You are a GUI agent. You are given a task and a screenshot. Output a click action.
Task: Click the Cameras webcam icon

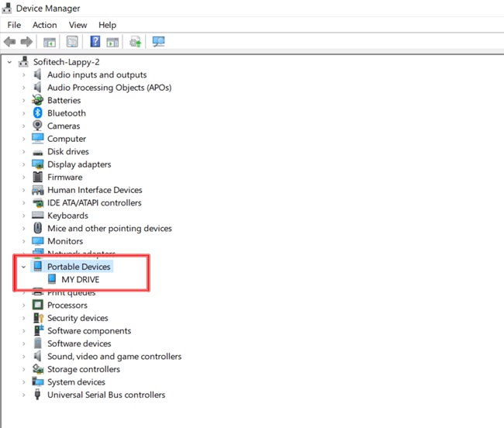coord(38,126)
